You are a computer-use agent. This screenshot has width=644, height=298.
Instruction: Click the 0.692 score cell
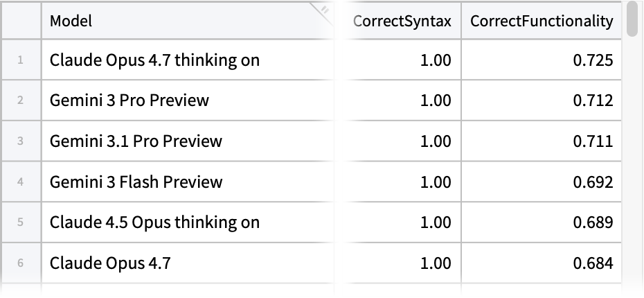(593, 182)
